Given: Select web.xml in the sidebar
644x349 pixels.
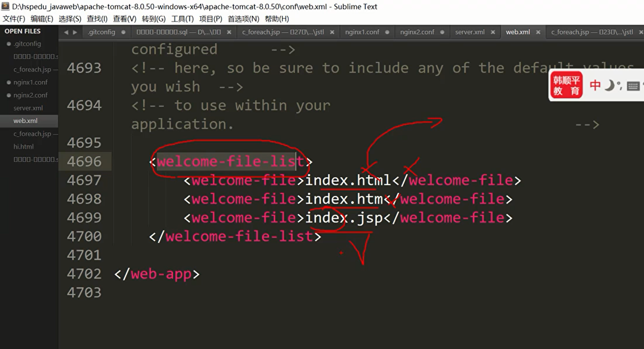Looking at the screenshot, I should [x=25, y=121].
